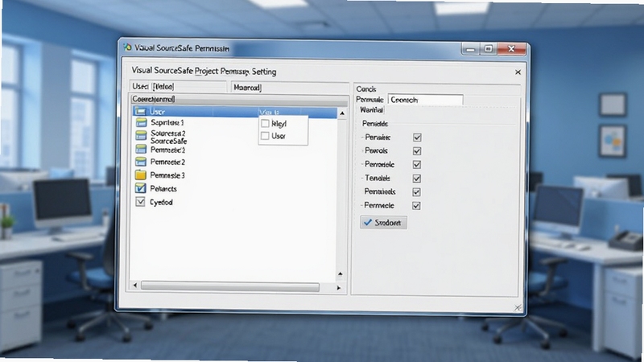Click the Pensidle section label
The width and height of the screenshot is (644, 362).
[375, 124]
